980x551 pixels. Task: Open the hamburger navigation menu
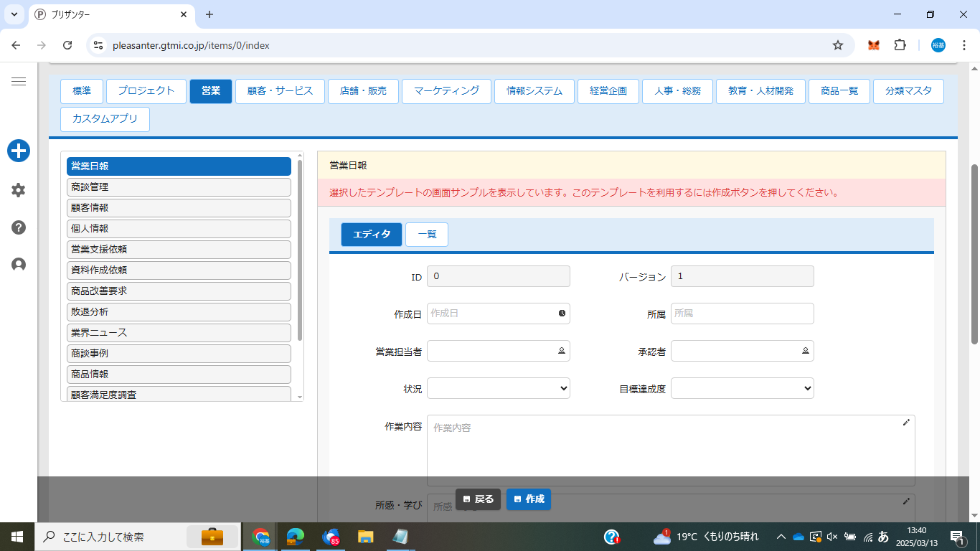[19, 82]
